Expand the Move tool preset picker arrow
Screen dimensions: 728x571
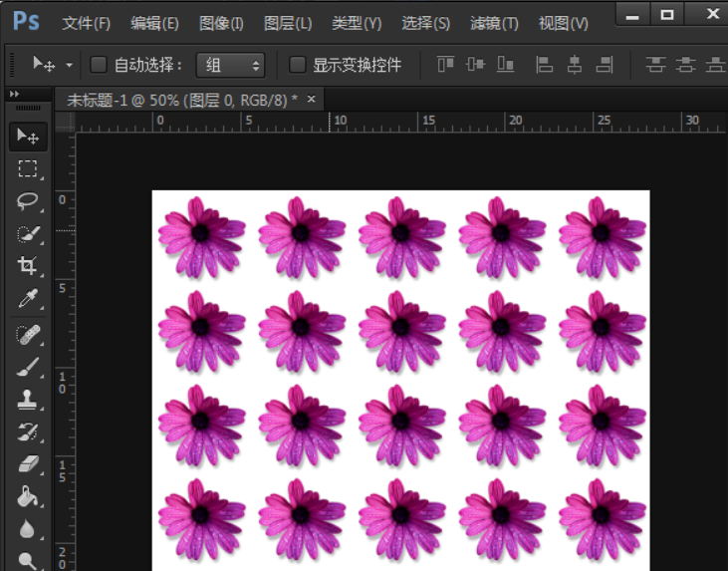pos(69,65)
